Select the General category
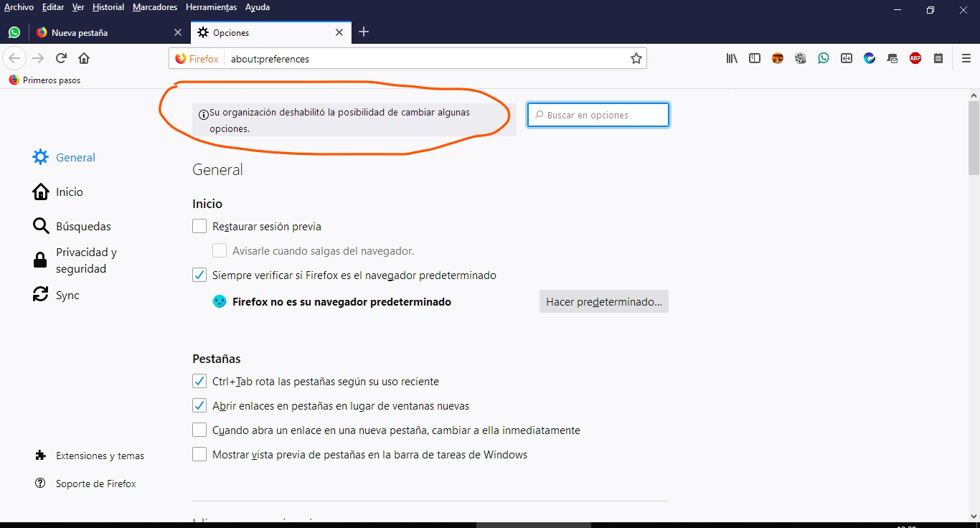The width and height of the screenshot is (980, 528). tap(64, 157)
